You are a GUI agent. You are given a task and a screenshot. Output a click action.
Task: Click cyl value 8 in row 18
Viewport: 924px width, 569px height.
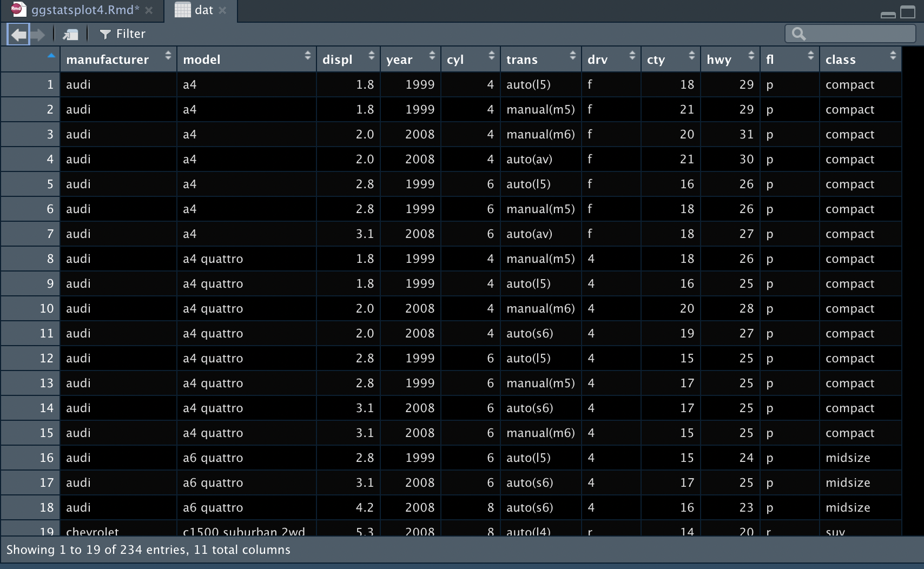coord(491,507)
